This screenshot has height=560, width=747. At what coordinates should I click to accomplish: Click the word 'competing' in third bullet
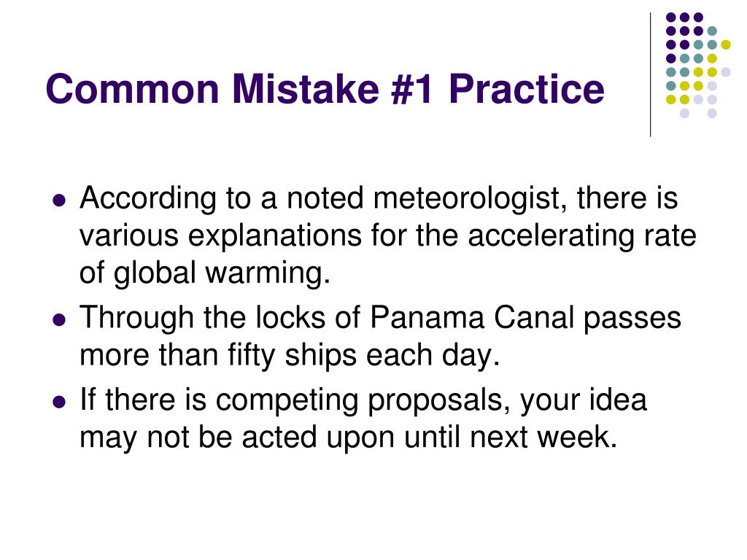click(287, 401)
